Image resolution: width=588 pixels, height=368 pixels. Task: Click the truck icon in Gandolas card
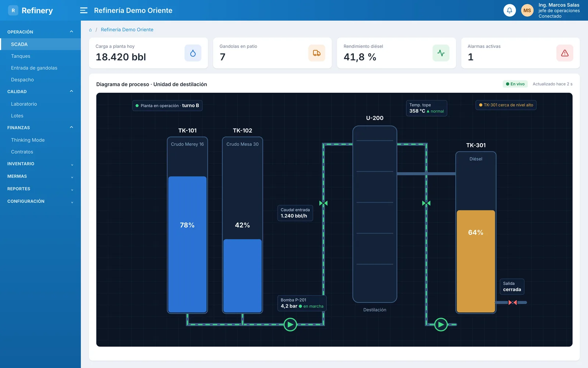point(317,53)
